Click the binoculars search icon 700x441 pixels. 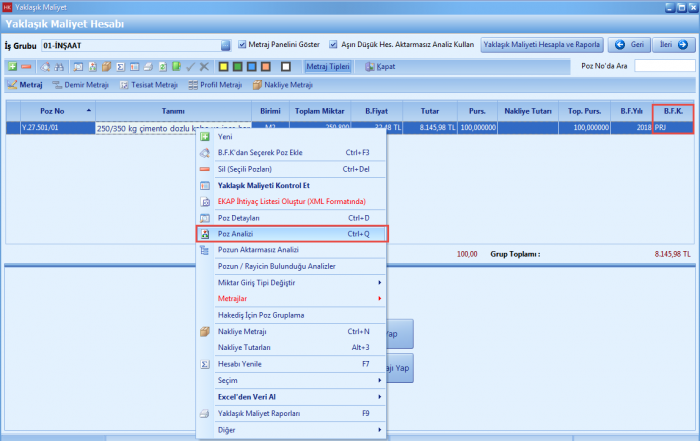click(x=59, y=66)
